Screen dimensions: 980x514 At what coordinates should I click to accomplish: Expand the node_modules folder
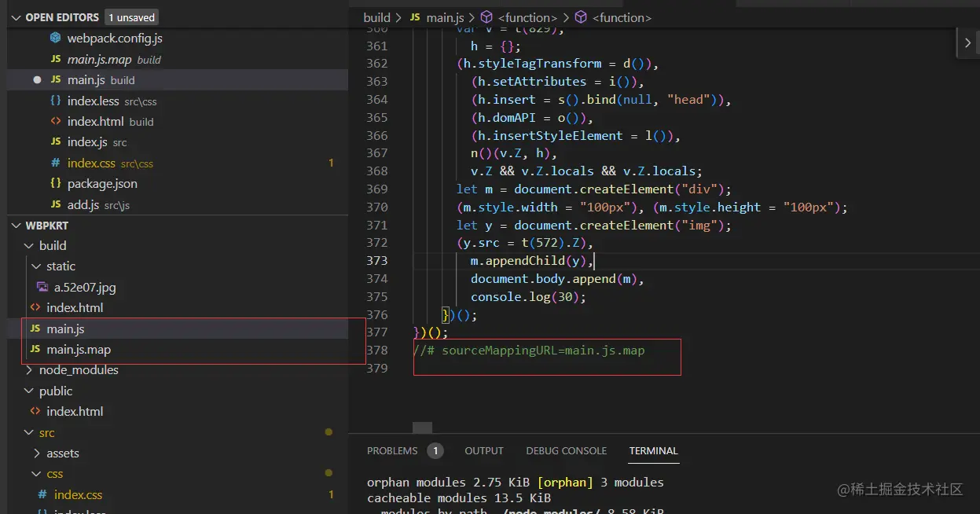tap(29, 370)
